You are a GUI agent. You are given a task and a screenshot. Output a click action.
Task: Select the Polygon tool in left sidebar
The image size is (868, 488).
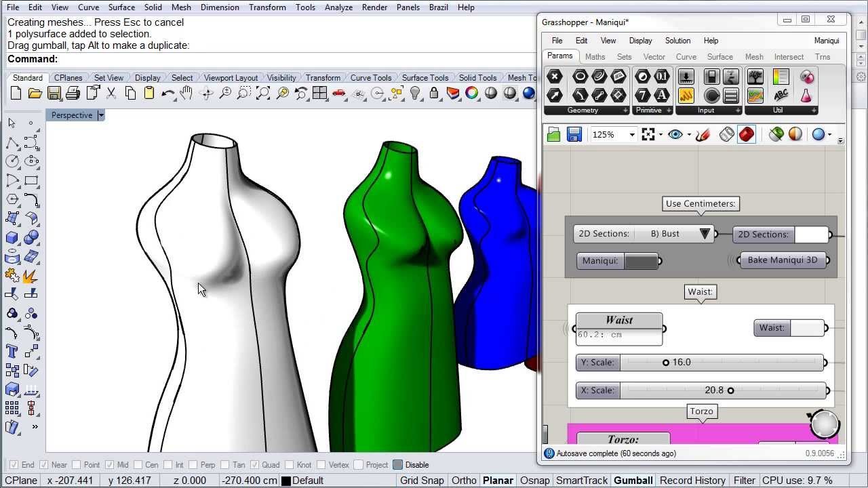point(12,199)
